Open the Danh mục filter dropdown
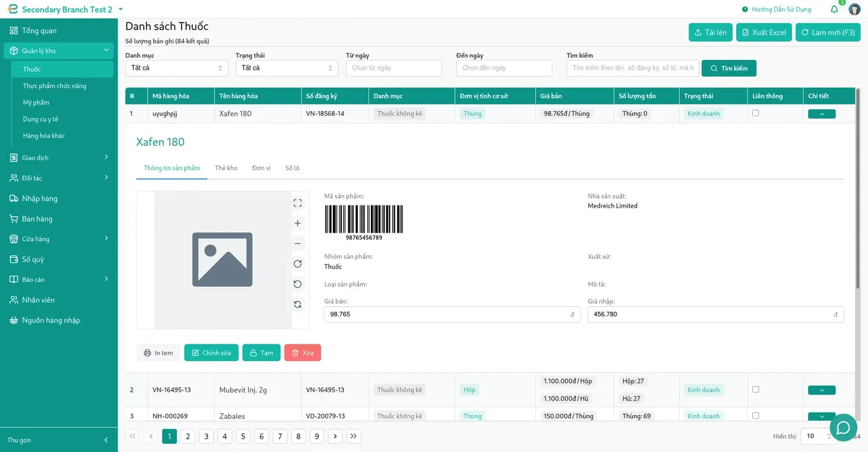Viewport: 868px width, 452px height. coord(176,68)
